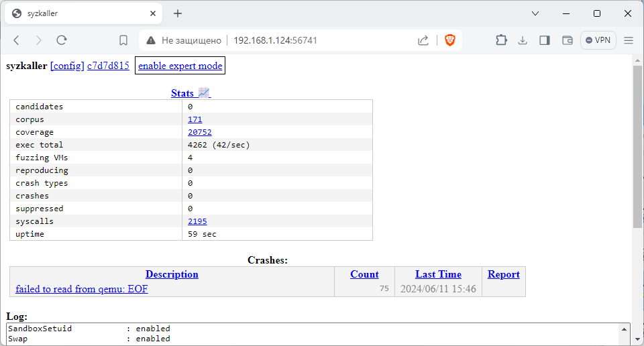Open syscalls value 2195 link
The width and height of the screenshot is (644, 346).
click(x=197, y=221)
